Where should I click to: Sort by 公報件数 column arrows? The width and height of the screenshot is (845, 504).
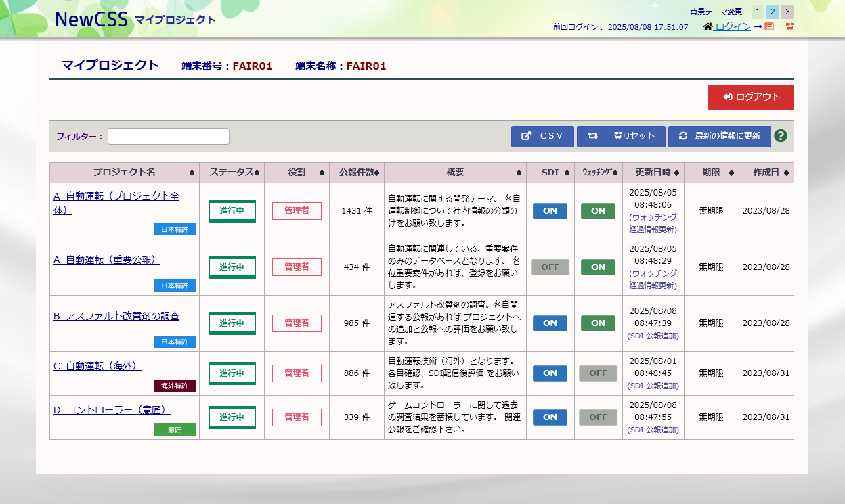tap(377, 173)
